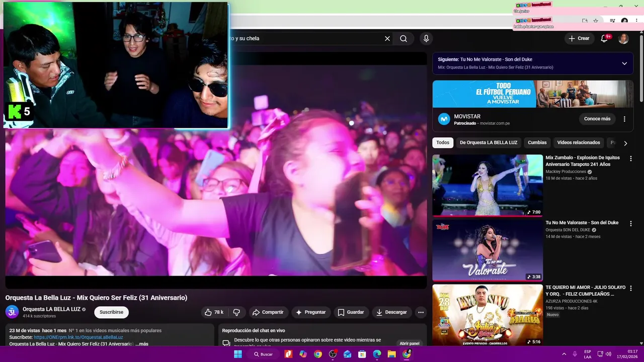
Task: Open Orquesta SON DEL DUKE channel
Action: point(568,230)
